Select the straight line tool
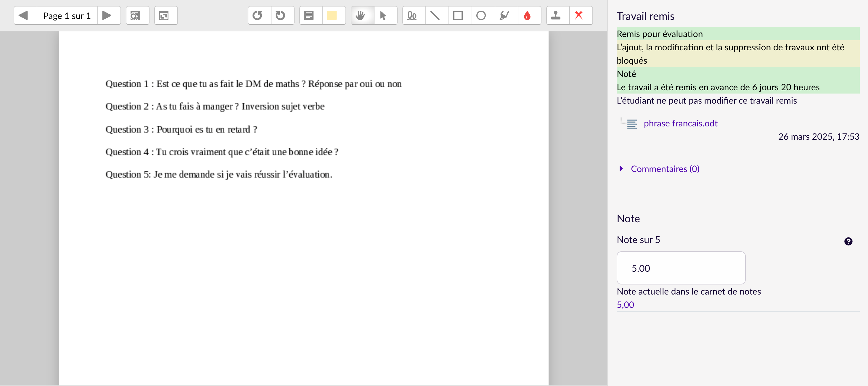Image resolution: width=868 pixels, height=386 pixels. (435, 15)
